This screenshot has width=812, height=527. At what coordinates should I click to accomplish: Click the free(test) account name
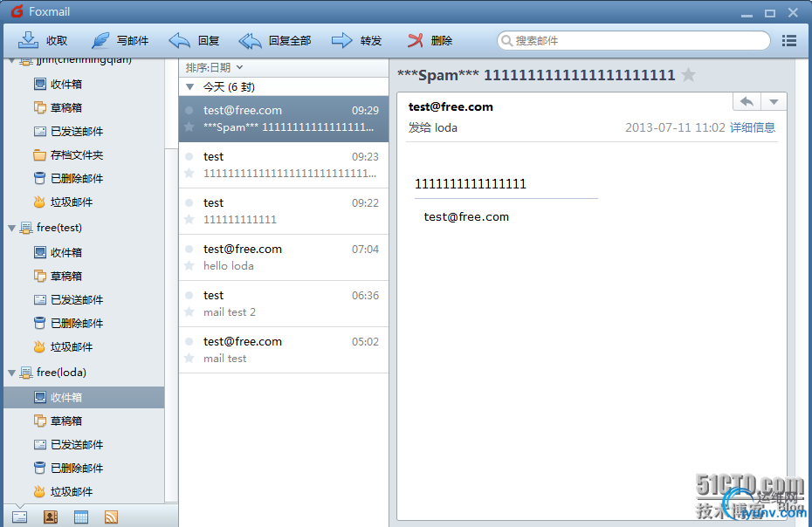coord(59,228)
